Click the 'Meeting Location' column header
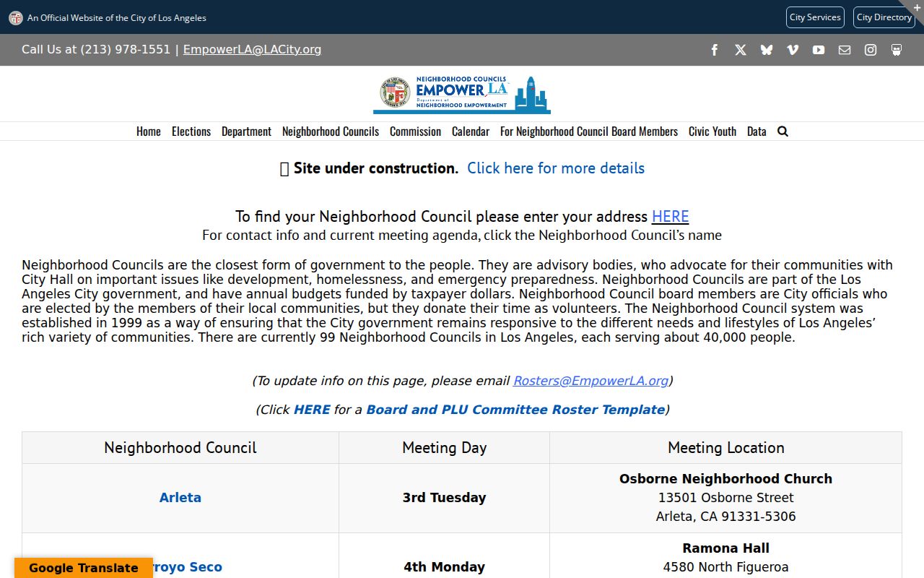The width and height of the screenshot is (924, 578). pos(726,448)
